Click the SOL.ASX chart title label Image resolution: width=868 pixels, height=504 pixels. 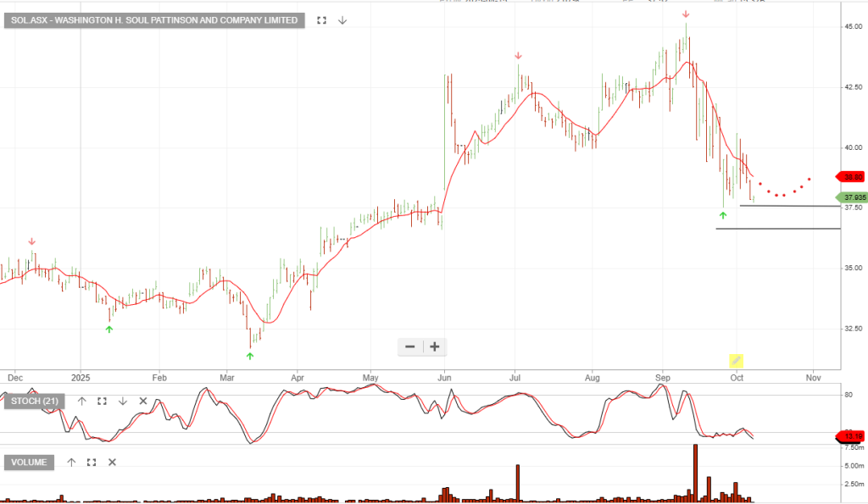154,19
